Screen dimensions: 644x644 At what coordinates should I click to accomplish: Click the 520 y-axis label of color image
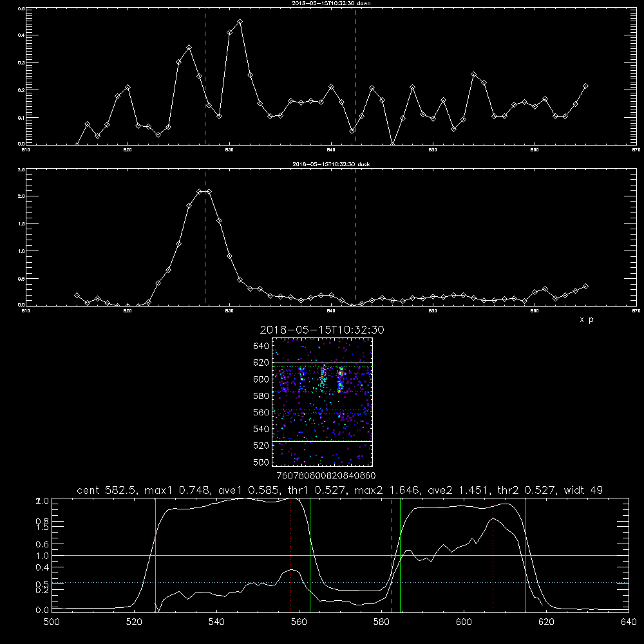coord(261,446)
